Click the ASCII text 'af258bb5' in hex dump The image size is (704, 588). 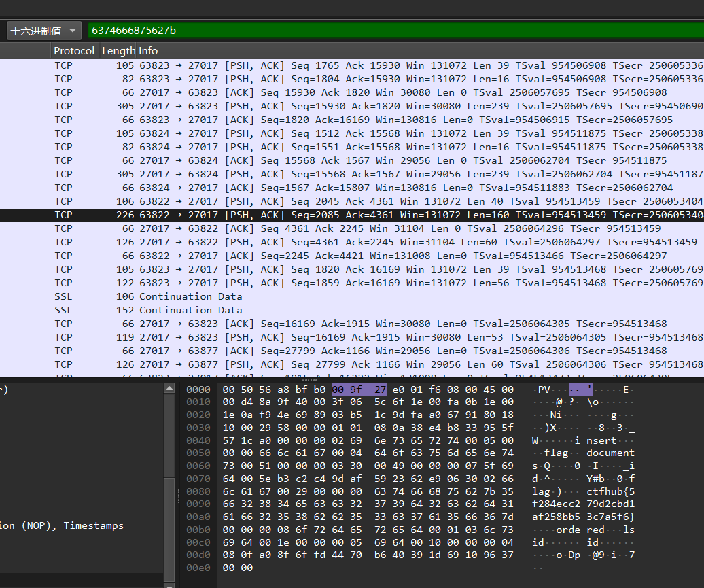(557, 517)
